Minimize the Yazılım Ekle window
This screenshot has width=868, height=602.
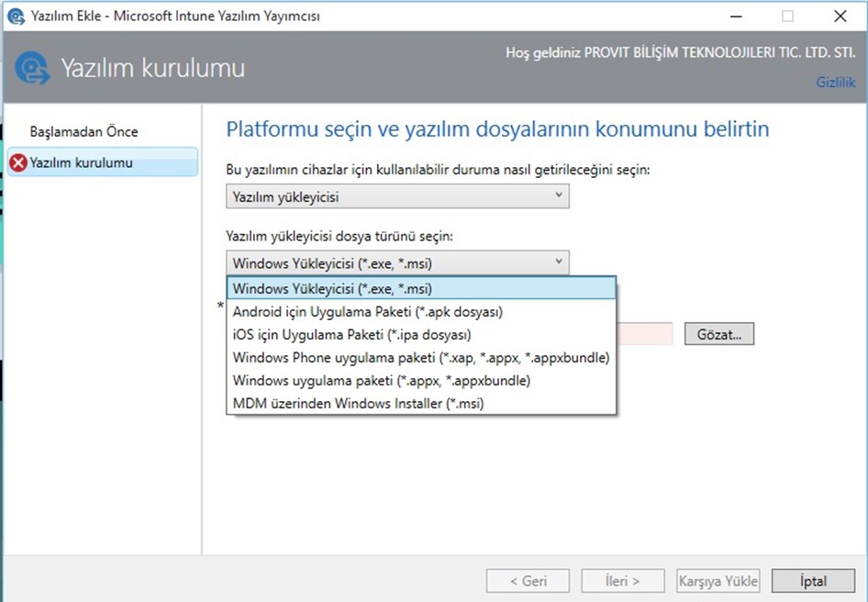pyautogui.click(x=736, y=17)
